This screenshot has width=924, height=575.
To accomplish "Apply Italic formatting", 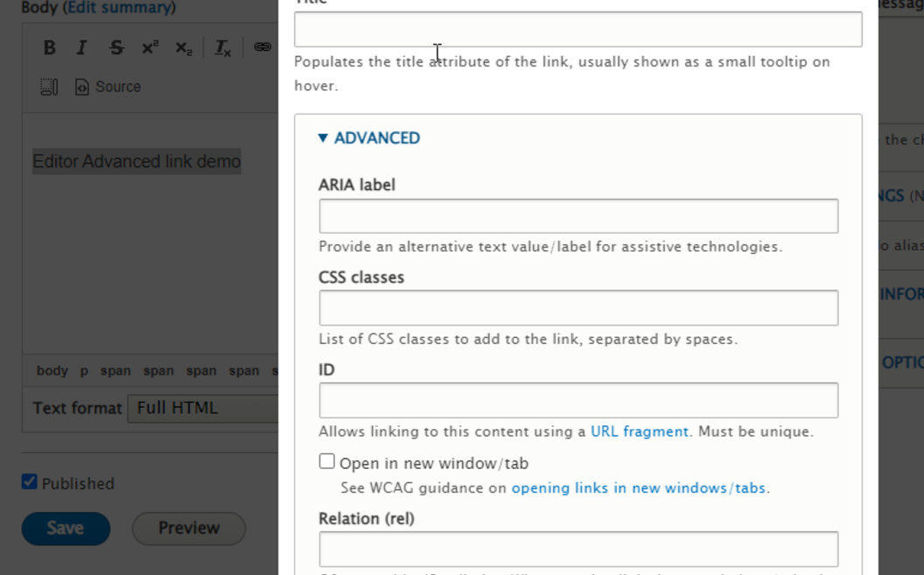I will pyautogui.click(x=81, y=48).
